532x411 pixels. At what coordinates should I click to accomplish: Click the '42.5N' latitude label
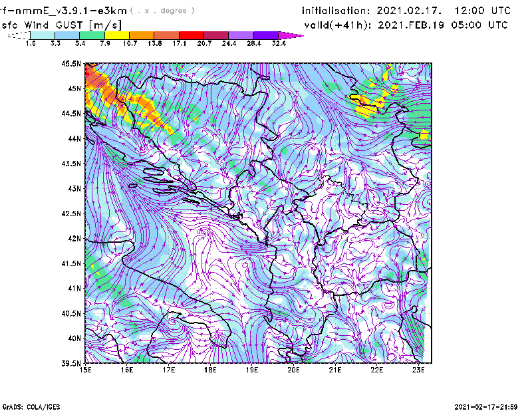point(71,213)
